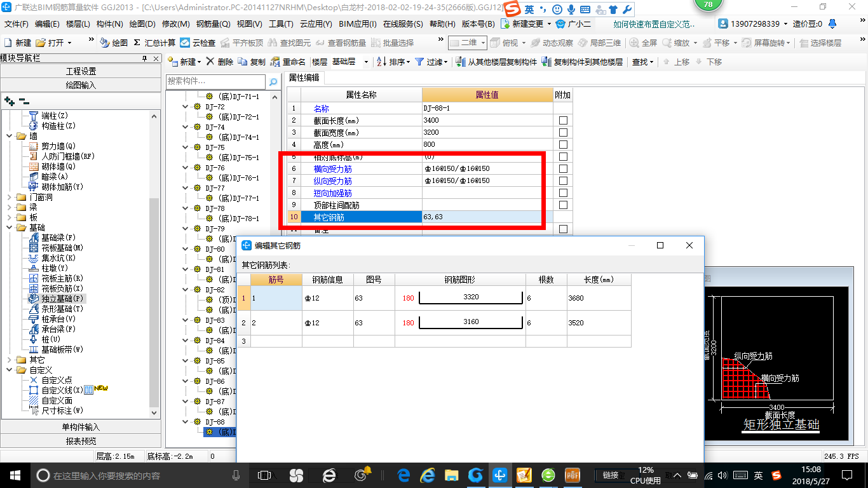Screen dimensions: 868x488
Task: Toggle 附加 checkbox for 顶部柱间配筋 row
Action: pos(563,205)
